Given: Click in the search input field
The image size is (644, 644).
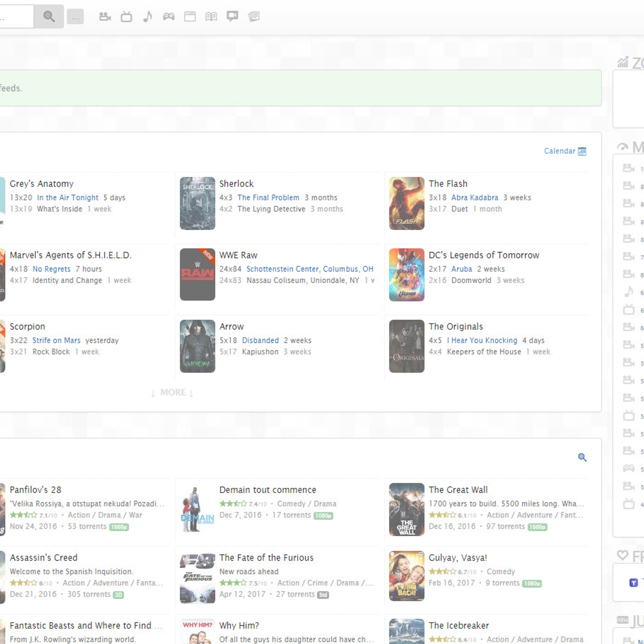Looking at the screenshot, I should tap(16, 17).
